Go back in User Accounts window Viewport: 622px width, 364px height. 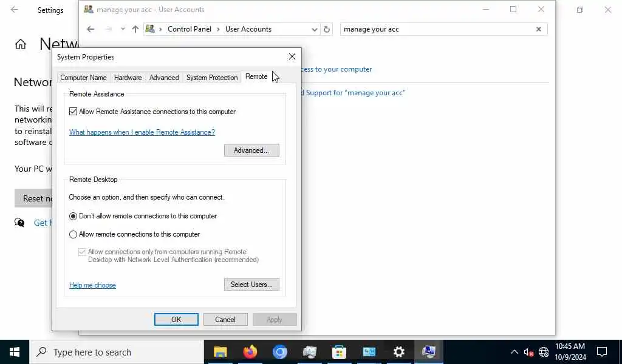(91, 29)
